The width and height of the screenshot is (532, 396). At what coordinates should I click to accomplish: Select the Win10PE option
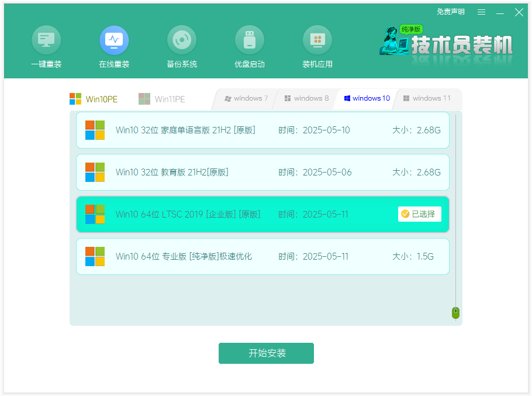coord(94,99)
